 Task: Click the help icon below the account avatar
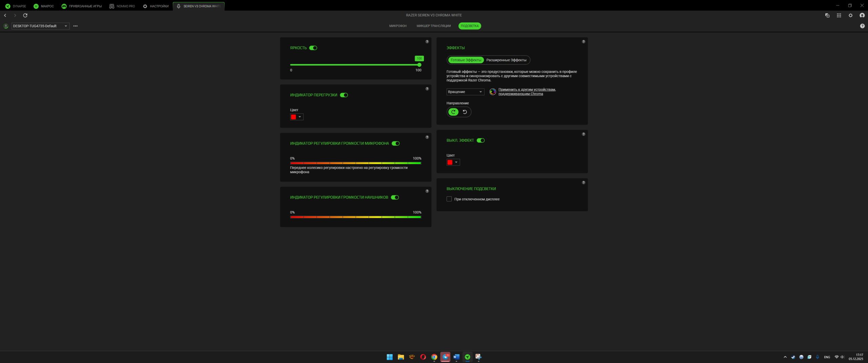862,26
